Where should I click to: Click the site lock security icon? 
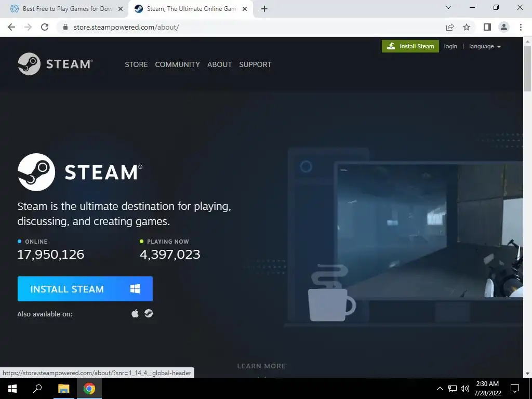(65, 27)
